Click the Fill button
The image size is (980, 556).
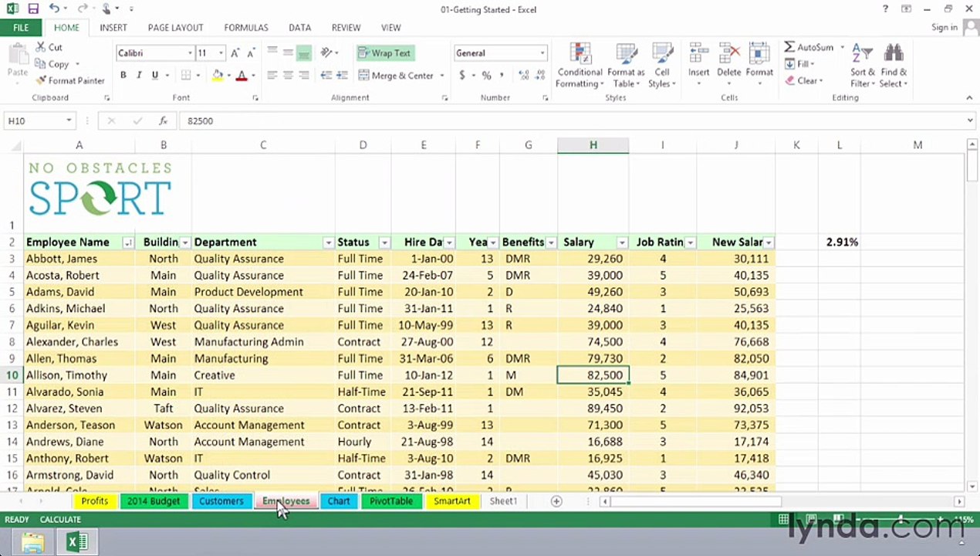click(x=799, y=64)
